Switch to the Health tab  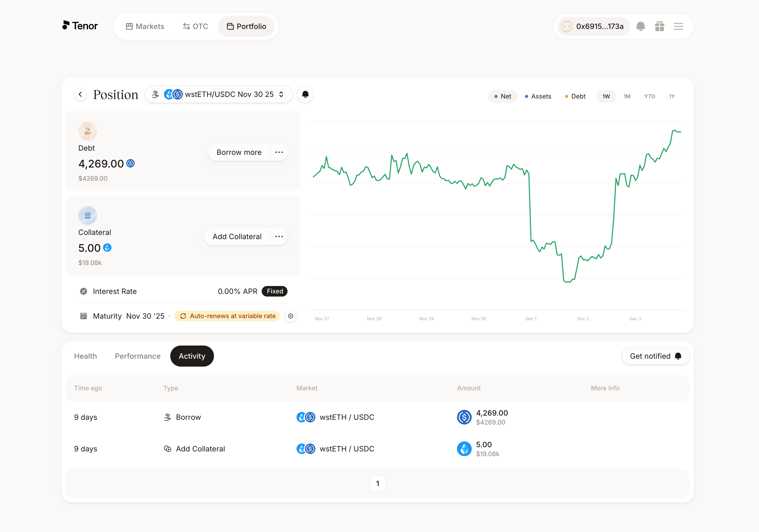85,356
